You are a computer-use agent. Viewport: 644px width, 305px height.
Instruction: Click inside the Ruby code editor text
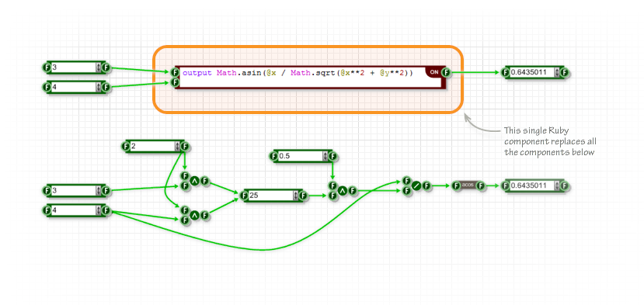[298, 73]
